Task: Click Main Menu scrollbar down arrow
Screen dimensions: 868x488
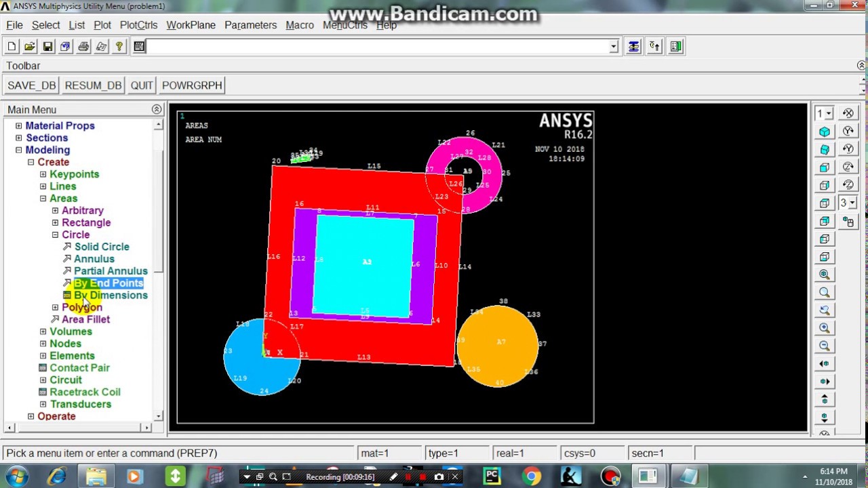Action: click(158, 416)
